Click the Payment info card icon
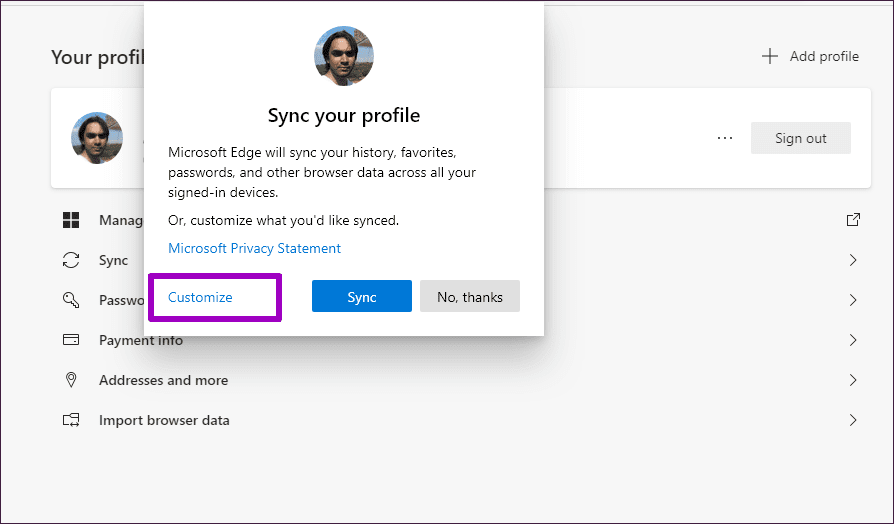Screen dimensions: 894x524 (71, 340)
